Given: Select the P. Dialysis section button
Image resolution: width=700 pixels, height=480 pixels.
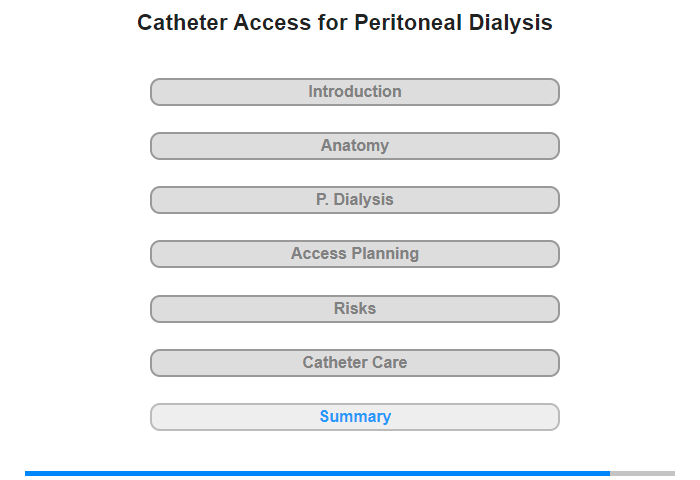Looking at the screenshot, I should [x=354, y=200].
